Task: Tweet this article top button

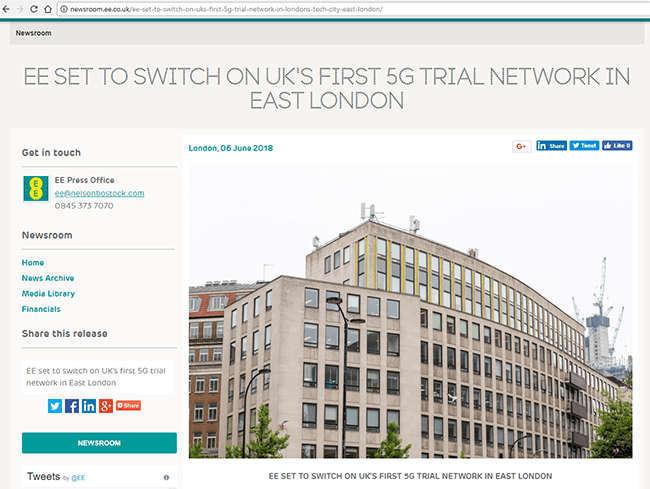Action: (x=584, y=145)
